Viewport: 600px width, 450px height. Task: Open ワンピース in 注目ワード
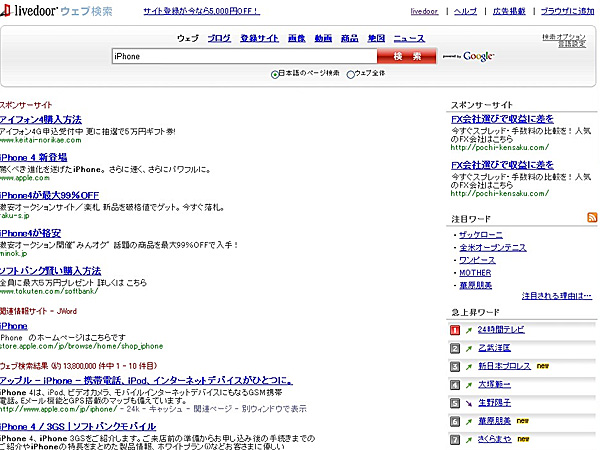pyautogui.click(x=477, y=260)
